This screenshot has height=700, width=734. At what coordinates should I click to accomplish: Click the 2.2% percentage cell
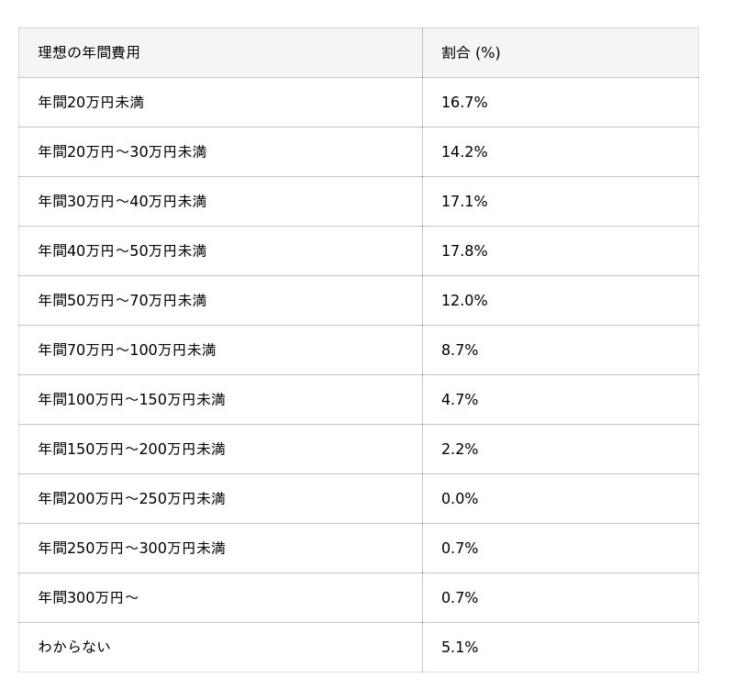[x=460, y=450]
